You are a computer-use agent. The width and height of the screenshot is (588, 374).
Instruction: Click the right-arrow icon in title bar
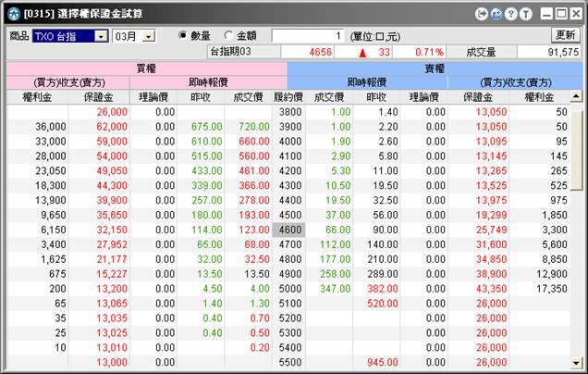point(482,14)
